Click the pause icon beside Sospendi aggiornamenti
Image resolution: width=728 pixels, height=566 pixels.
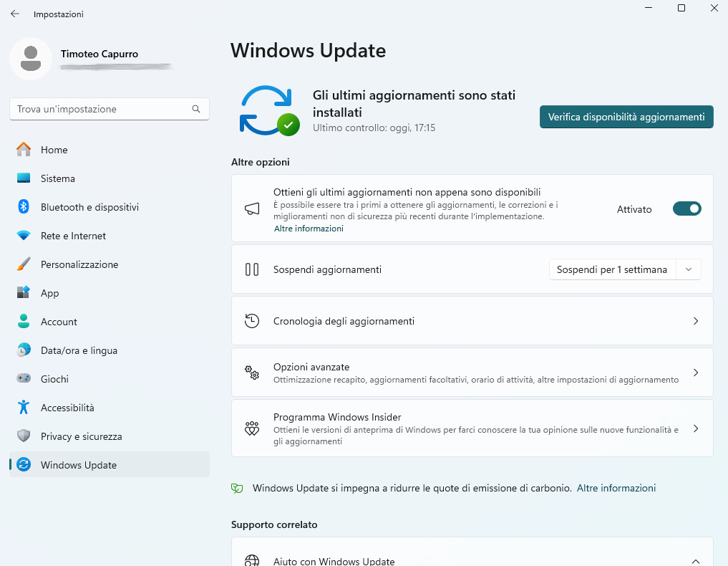[252, 269]
